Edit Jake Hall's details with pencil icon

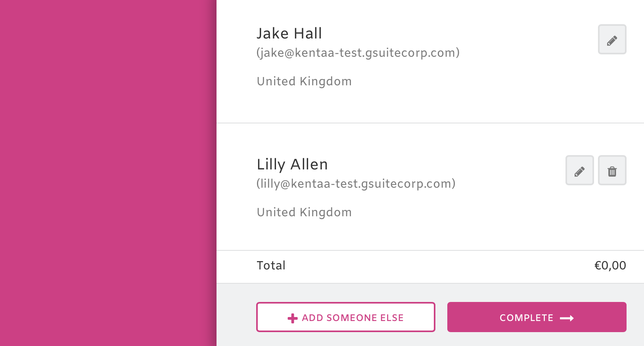[x=612, y=39]
